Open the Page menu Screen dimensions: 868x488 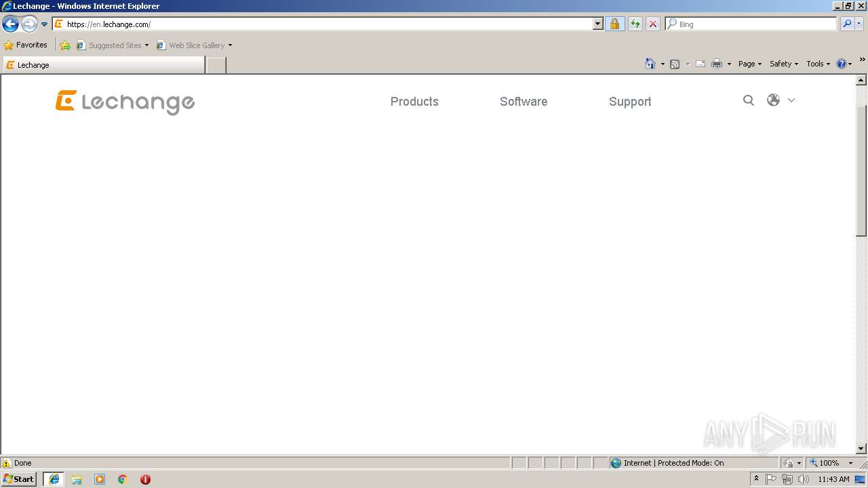point(750,64)
